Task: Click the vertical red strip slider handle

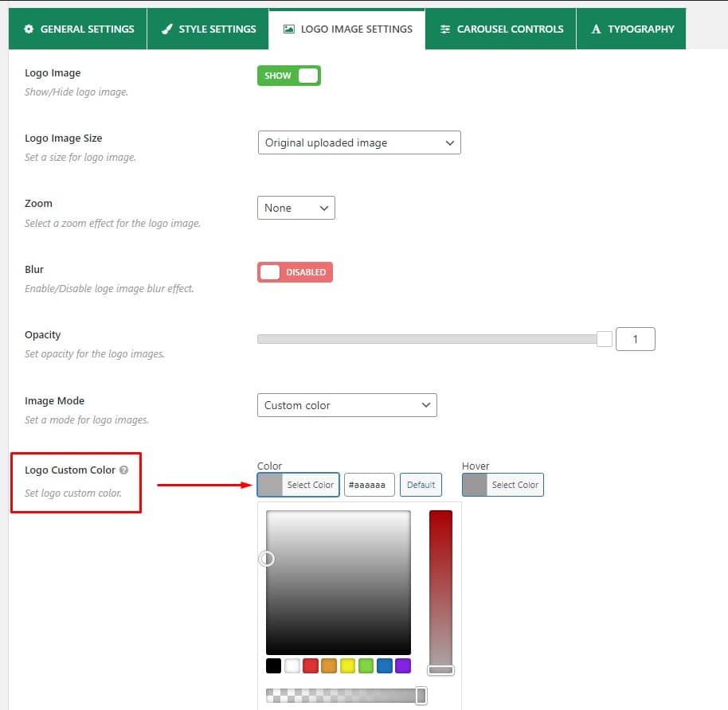Action: [x=440, y=669]
